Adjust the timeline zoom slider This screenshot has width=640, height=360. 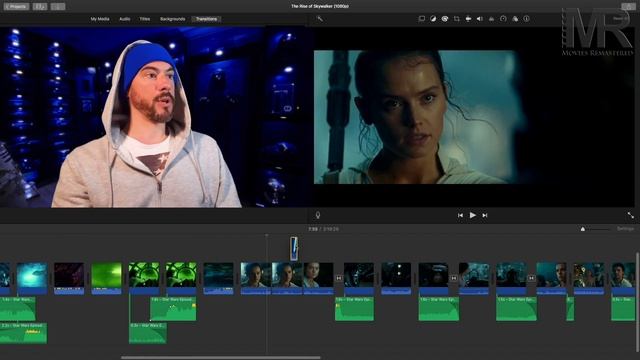582,229
